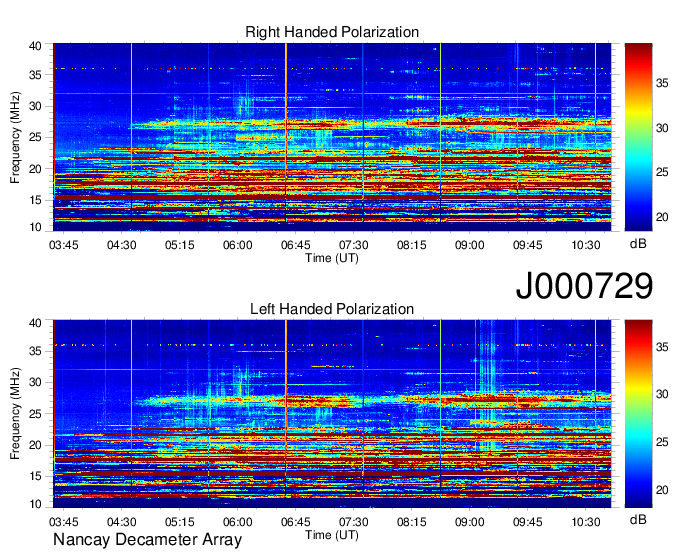This screenshot has height=552, width=680.
Task: Click the 30 dB tick on Left Handed color bar
Action: [662, 395]
